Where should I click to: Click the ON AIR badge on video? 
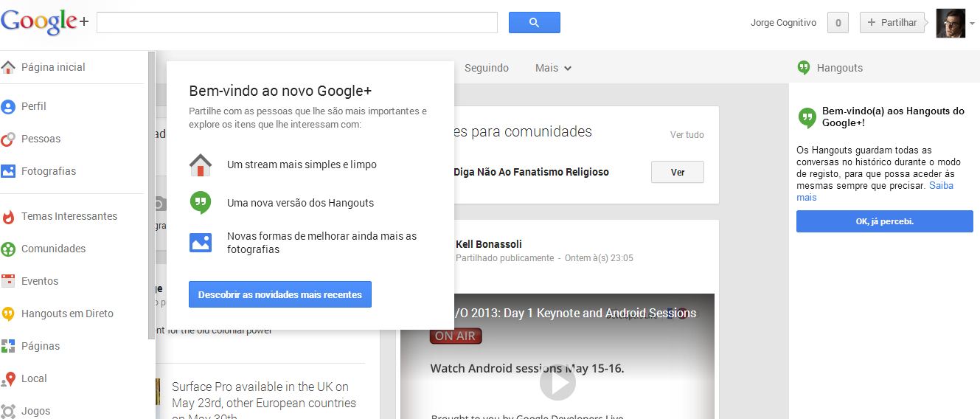coord(456,336)
